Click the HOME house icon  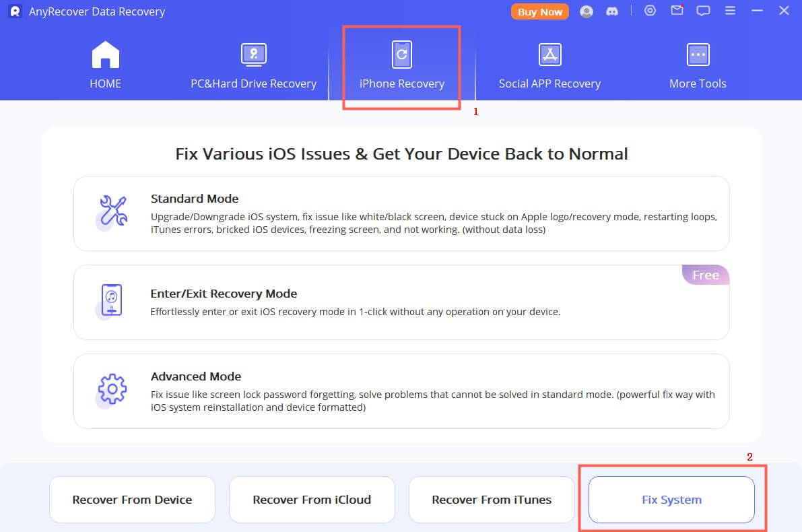[x=105, y=55]
